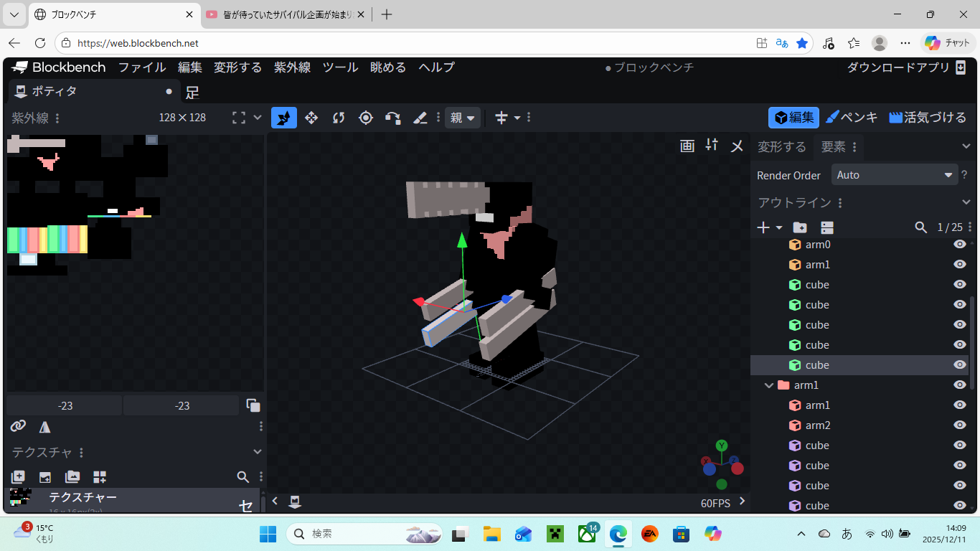Collapse the arm1 group in the outliner
Image resolution: width=980 pixels, height=551 pixels.
[x=768, y=385]
